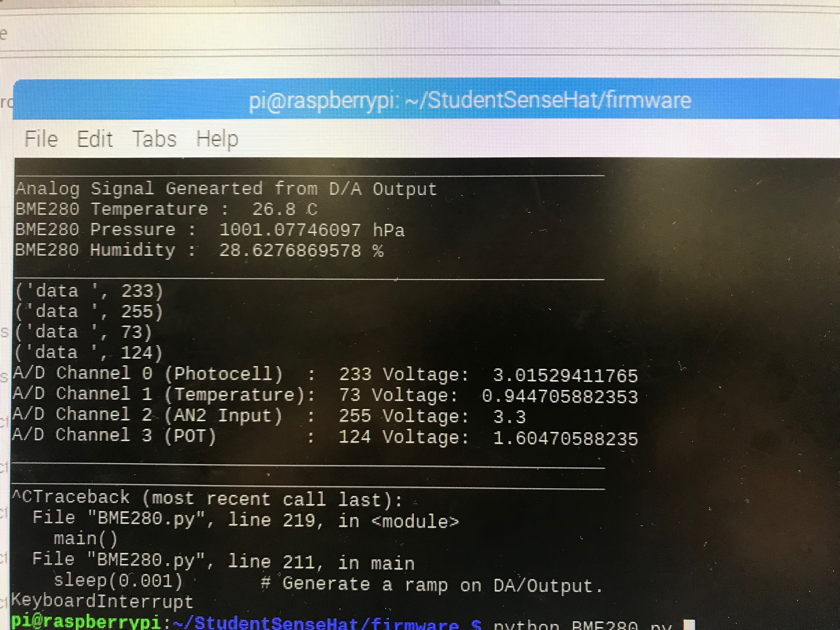This screenshot has width=840, height=630.
Task: Click the main() traceback line
Action: tap(86, 539)
